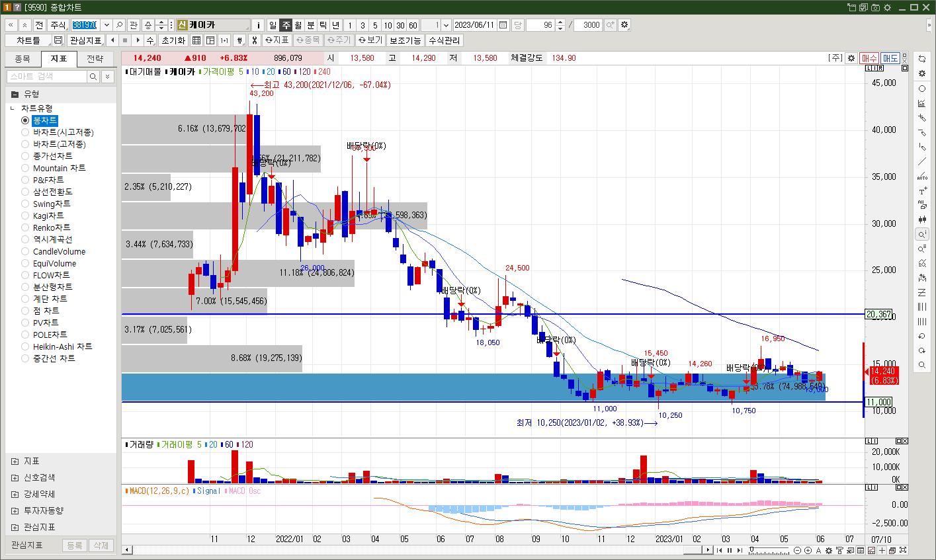The width and height of the screenshot is (936, 560).
Task: Increase the bar count stepper arrow
Action: click(x=560, y=22)
